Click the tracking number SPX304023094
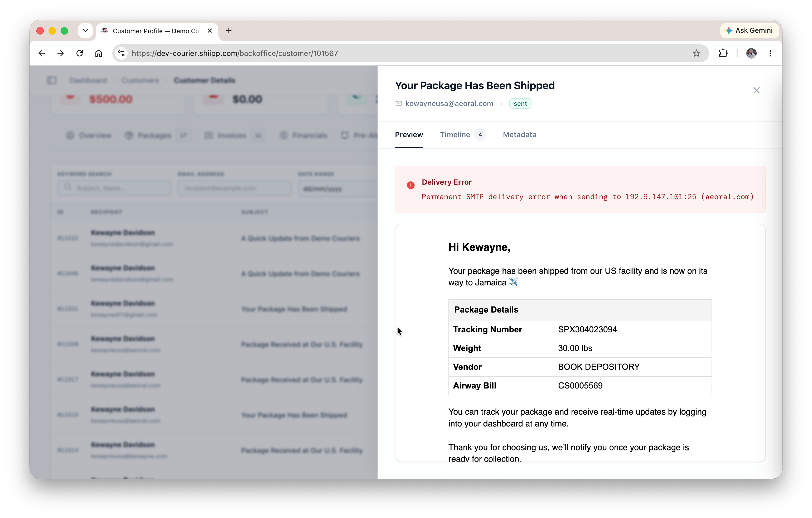This screenshot has height=518, width=812. 587,329
